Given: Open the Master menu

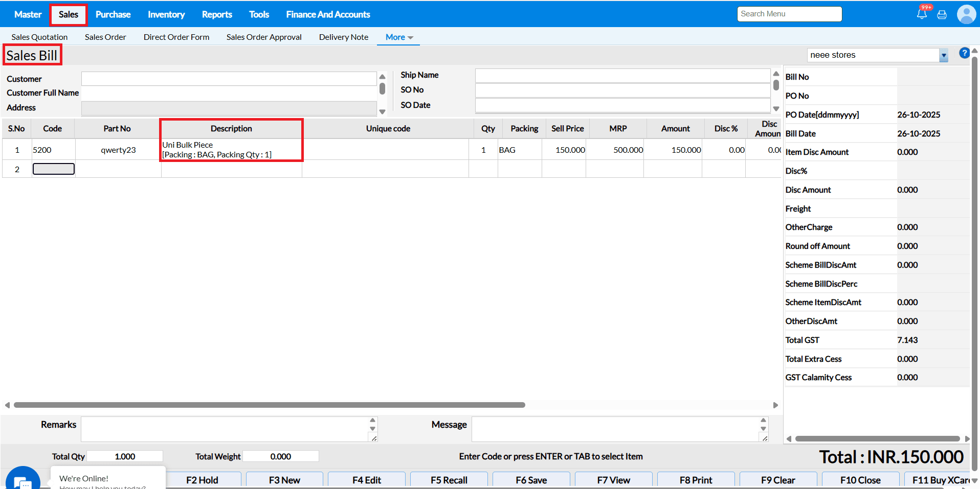Looking at the screenshot, I should tap(28, 14).
